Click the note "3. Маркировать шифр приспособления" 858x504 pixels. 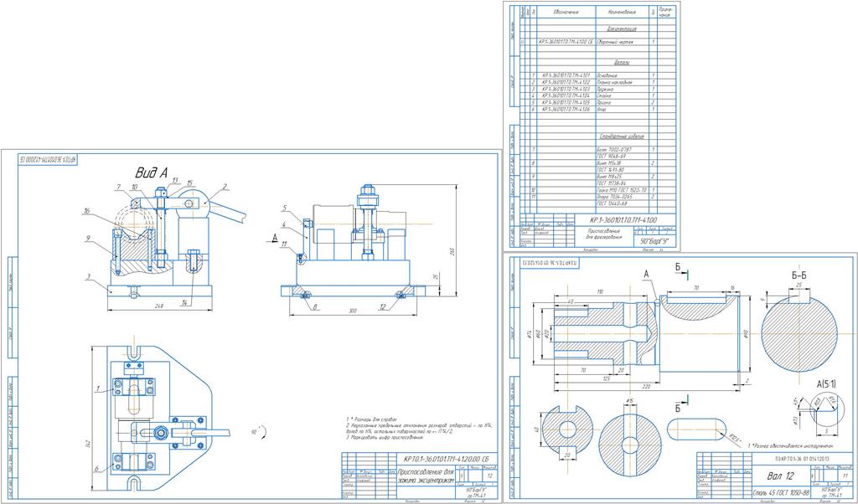(x=385, y=438)
